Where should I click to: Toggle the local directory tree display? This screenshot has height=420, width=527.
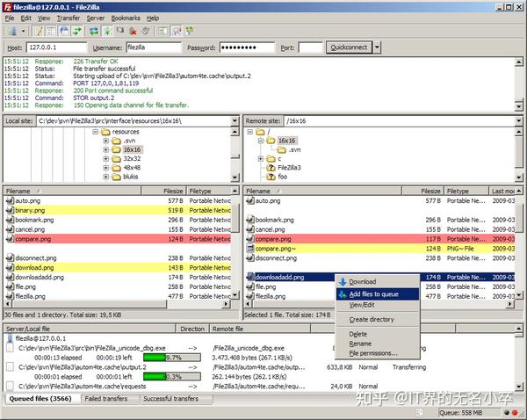(x=52, y=32)
